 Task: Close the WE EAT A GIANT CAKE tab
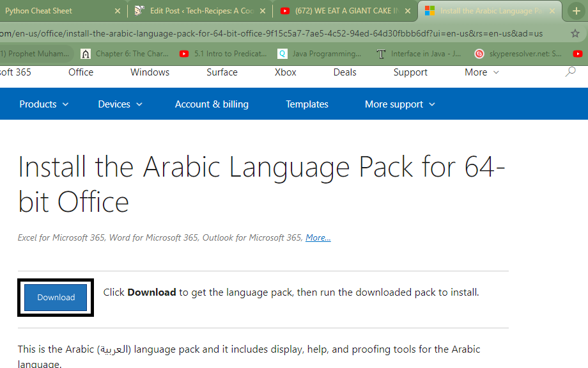(x=408, y=11)
